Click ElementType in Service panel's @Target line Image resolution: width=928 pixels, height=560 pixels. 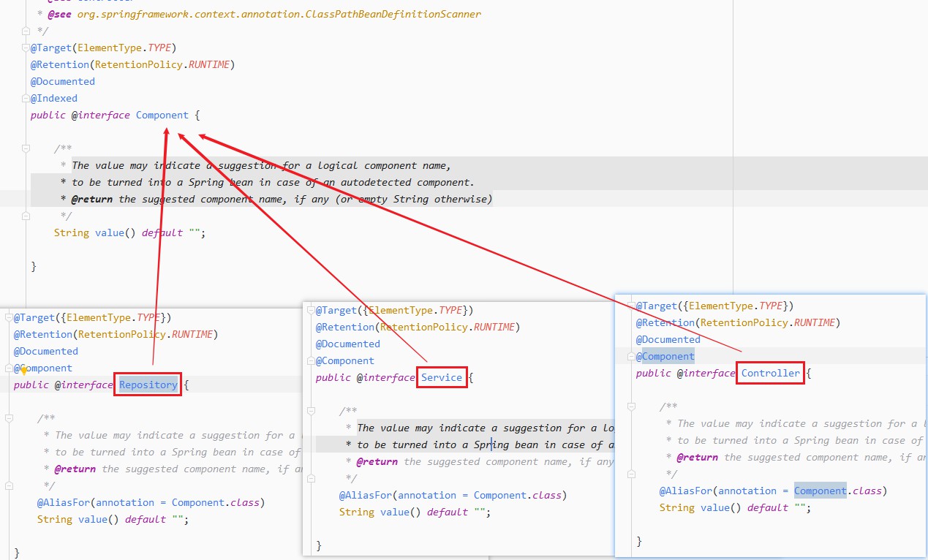[x=401, y=310]
